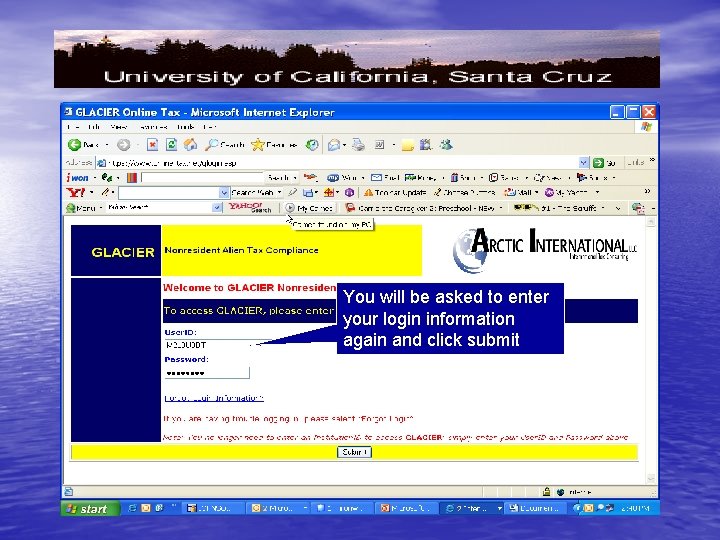Viewport: 720px width, 540px height.
Task: Click into the Password field
Action: coord(207,372)
